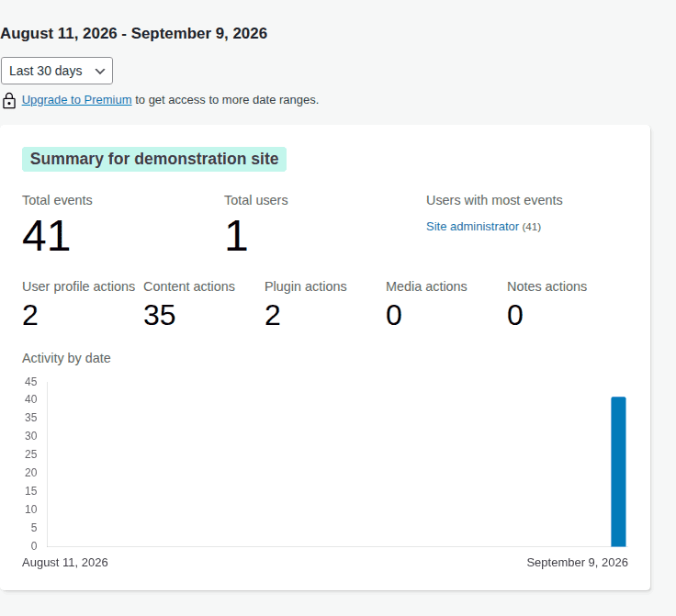Click the Media actions label

pos(426,286)
